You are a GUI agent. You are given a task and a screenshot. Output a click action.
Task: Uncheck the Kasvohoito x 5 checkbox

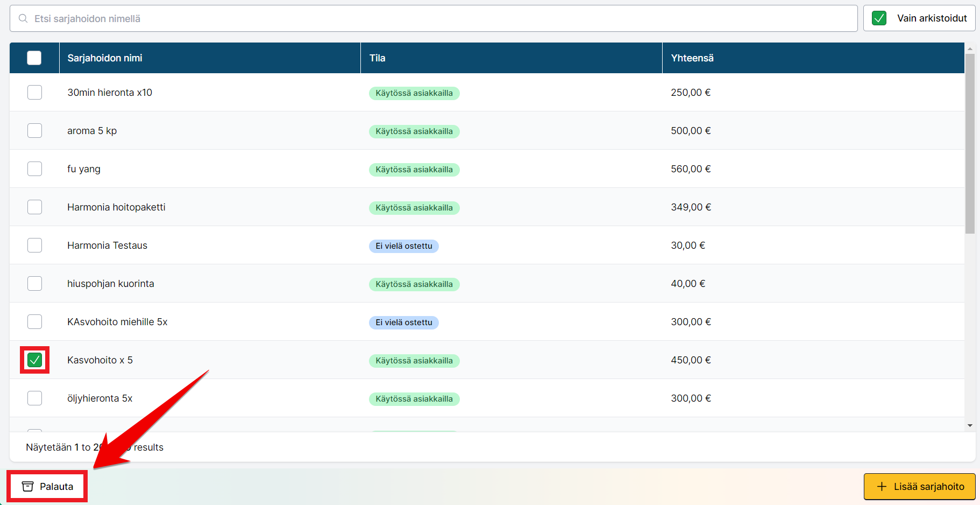(x=34, y=360)
